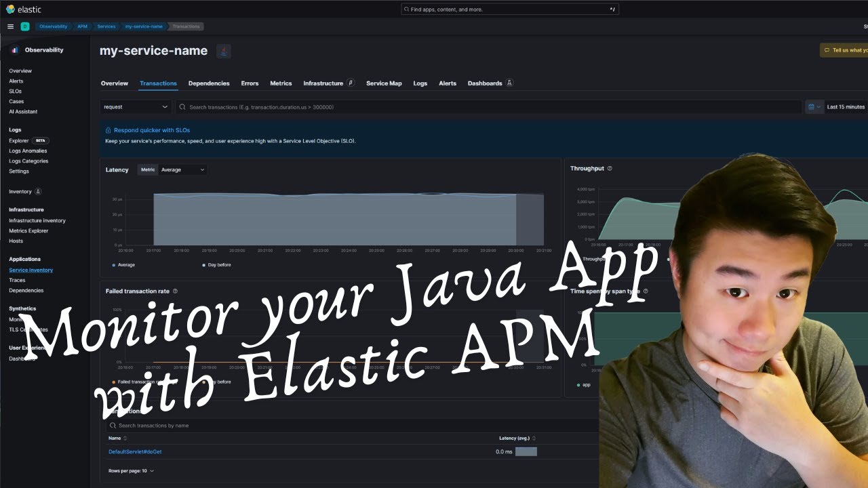This screenshot has height=488, width=868.
Task: Click the global search magnifier icon
Action: tap(406, 9)
